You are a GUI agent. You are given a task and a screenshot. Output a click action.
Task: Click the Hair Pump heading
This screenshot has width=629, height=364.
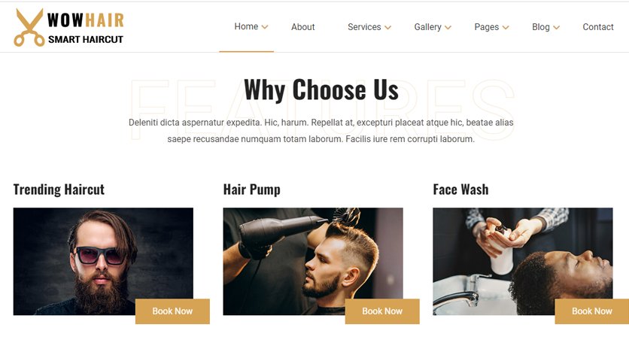click(251, 190)
